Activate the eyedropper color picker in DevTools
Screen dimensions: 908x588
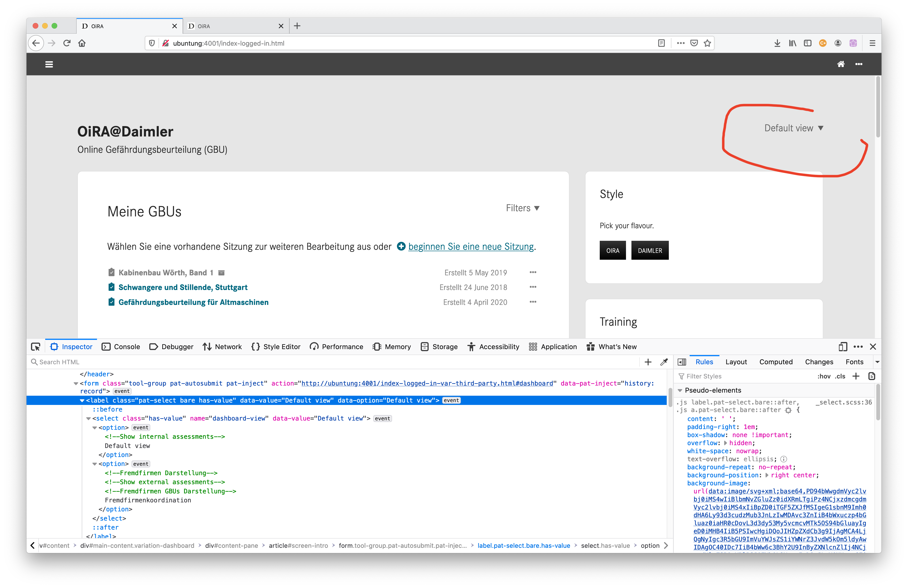(x=664, y=362)
